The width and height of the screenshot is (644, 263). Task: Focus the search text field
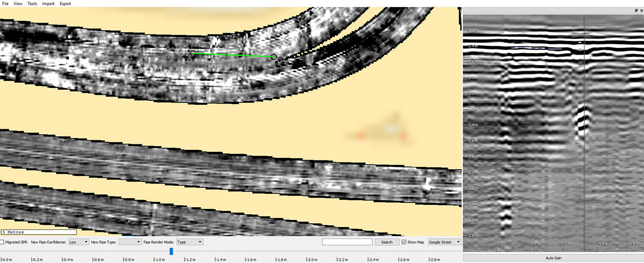[347, 242]
